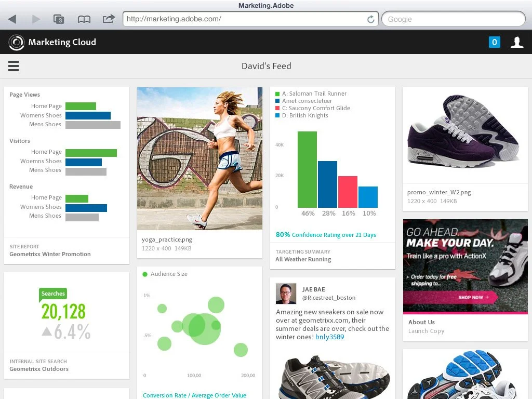Reload the page with the refresh icon
This screenshot has width=532, height=399.
(x=371, y=19)
